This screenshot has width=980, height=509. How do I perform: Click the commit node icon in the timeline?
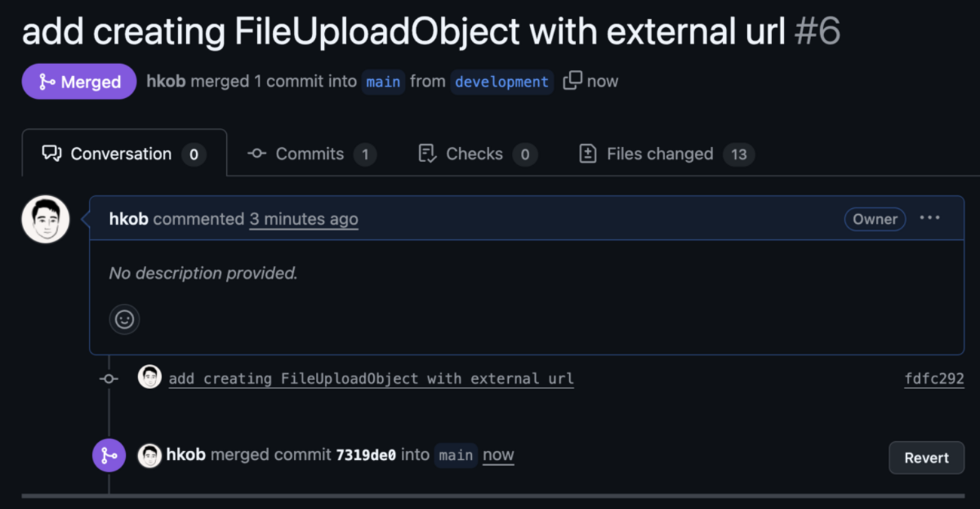[109, 379]
